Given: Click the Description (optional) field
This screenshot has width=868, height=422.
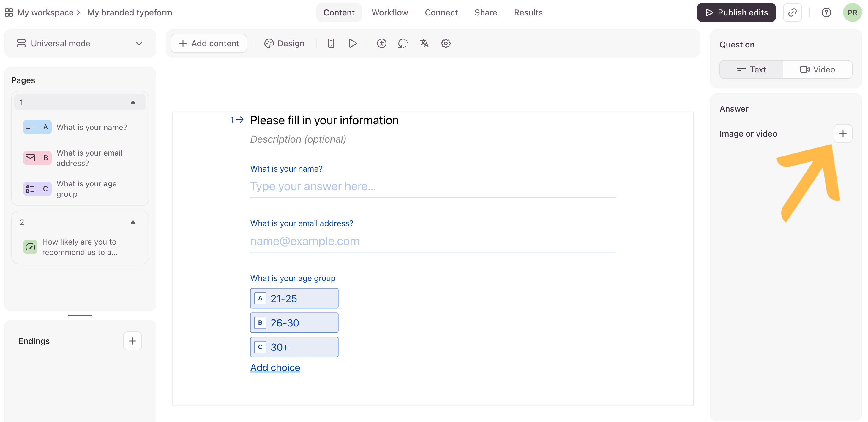Looking at the screenshot, I should [298, 139].
